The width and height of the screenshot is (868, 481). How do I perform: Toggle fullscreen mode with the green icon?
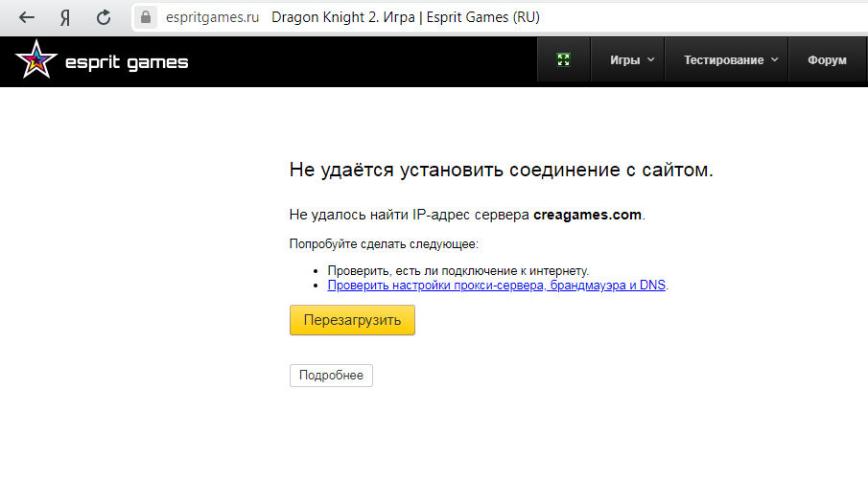point(563,59)
